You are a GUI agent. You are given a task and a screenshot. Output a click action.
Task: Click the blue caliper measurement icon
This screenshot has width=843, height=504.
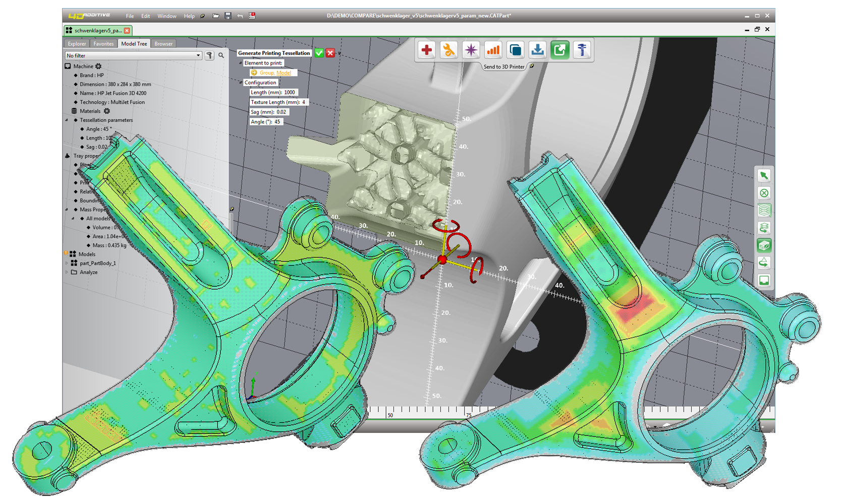(x=582, y=50)
